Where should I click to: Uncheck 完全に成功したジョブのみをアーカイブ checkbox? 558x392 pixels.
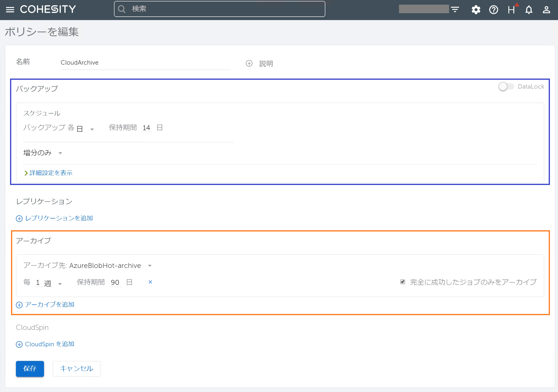(403, 282)
